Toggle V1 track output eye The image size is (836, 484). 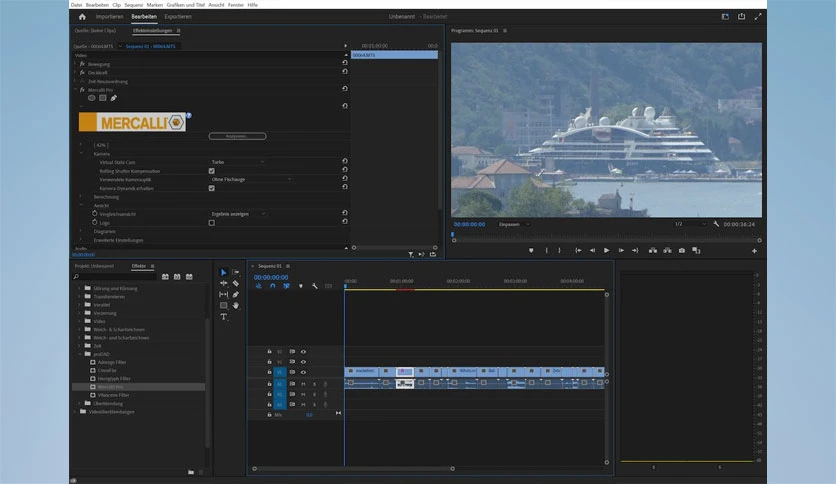click(303, 372)
